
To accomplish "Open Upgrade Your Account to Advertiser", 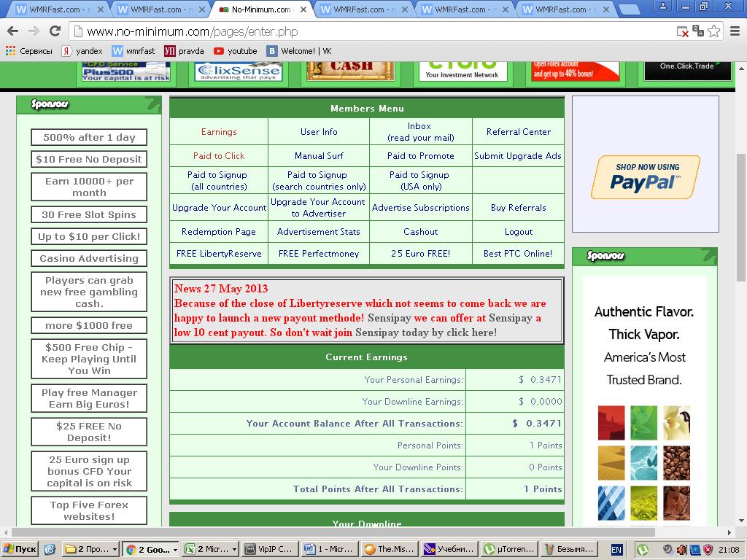I will coord(318,208).
